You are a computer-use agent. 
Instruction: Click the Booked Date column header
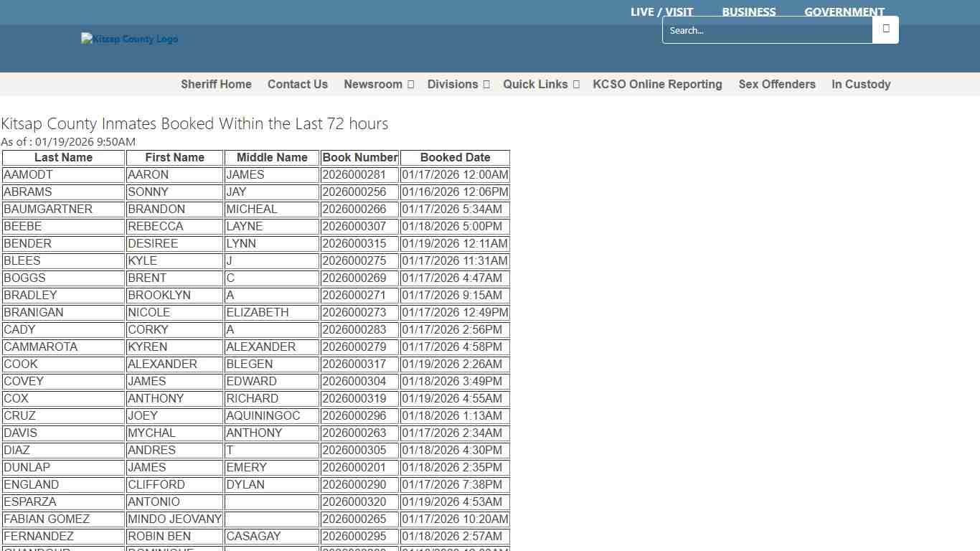point(455,157)
